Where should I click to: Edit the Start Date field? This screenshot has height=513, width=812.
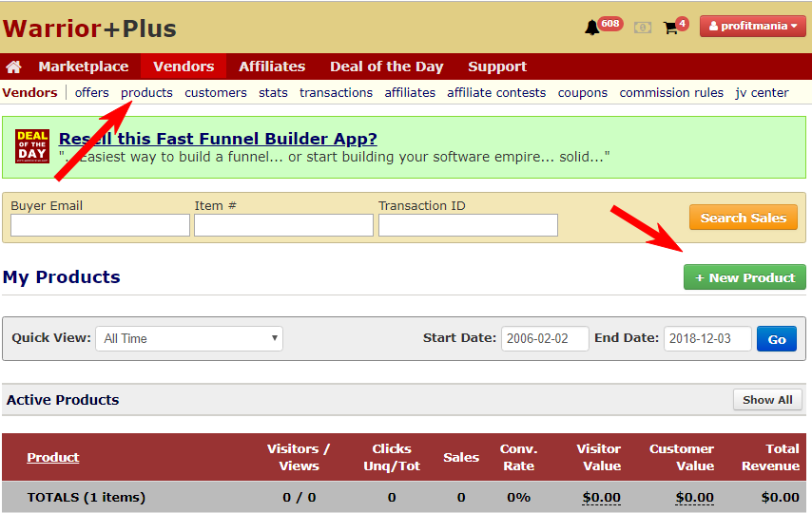pyautogui.click(x=545, y=338)
